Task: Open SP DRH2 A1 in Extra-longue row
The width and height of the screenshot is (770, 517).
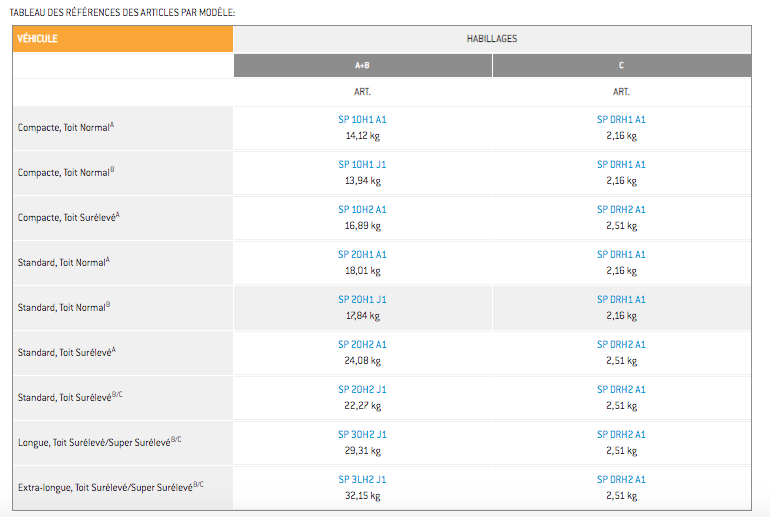Action: (621, 480)
